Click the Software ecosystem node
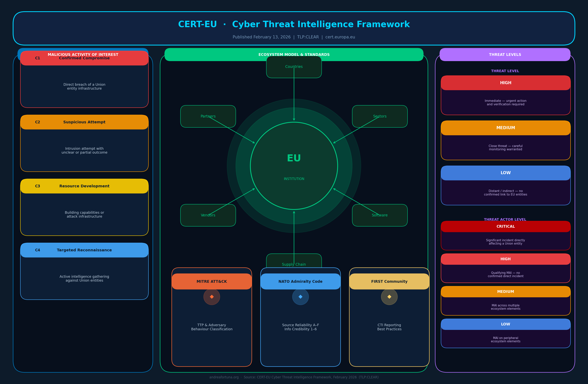 point(379,215)
